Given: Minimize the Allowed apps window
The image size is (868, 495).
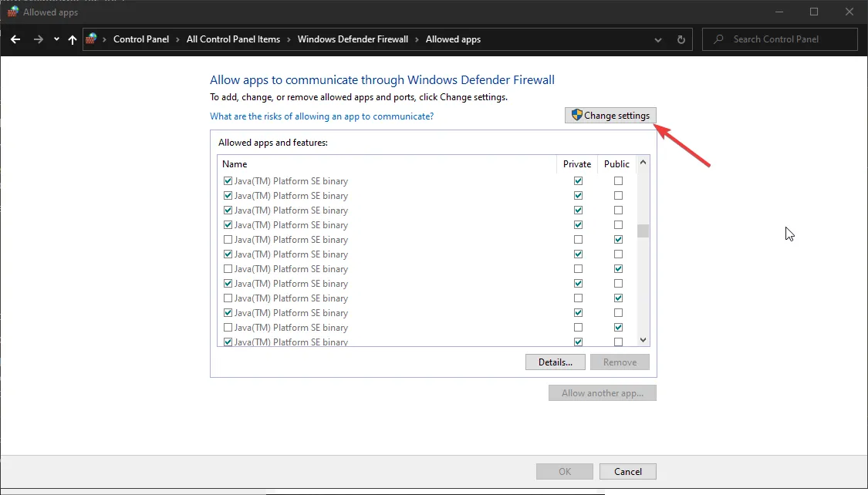Looking at the screenshot, I should tap(778, 12).
